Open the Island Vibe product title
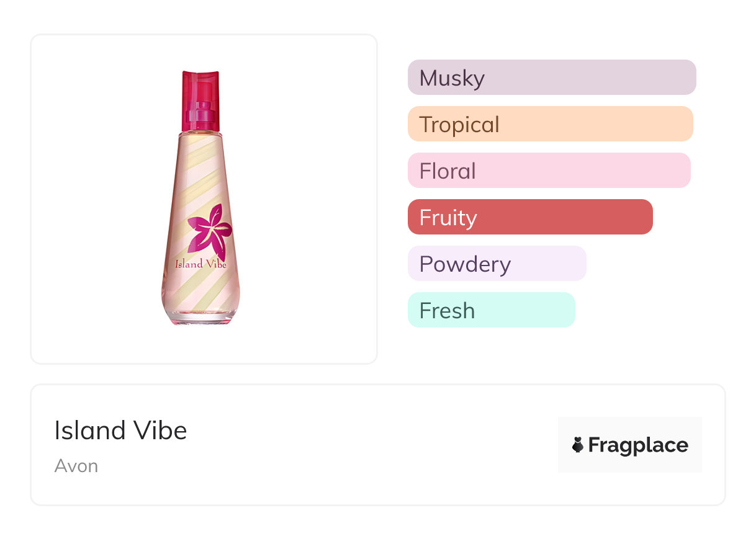Image resolution: width=756 pixels, height=536 pixels. 120,431
